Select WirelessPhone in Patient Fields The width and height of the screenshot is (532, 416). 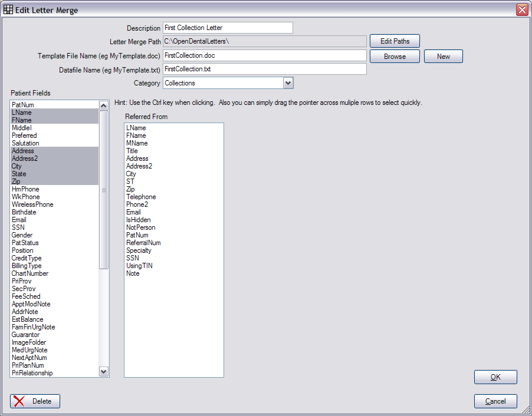pyautogui.click(x=32, y=204)
